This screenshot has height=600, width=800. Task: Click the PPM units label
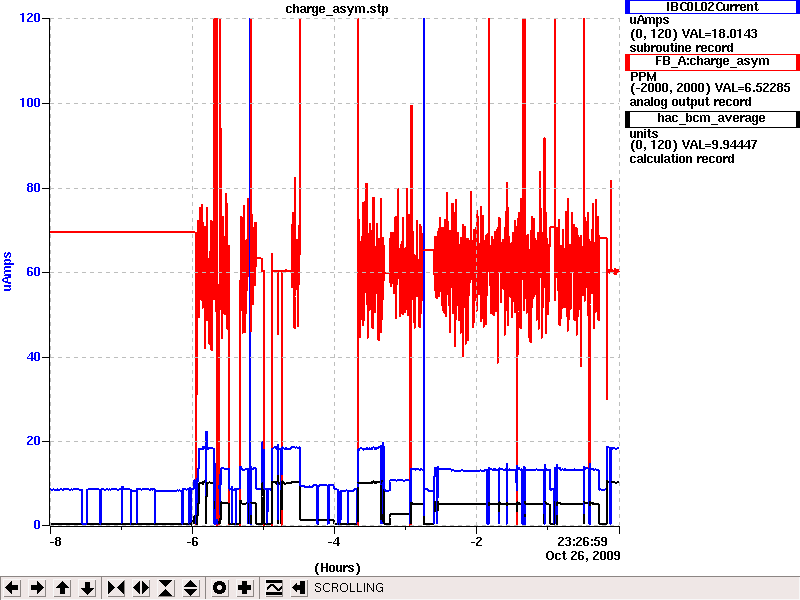[x=643, y=77]
